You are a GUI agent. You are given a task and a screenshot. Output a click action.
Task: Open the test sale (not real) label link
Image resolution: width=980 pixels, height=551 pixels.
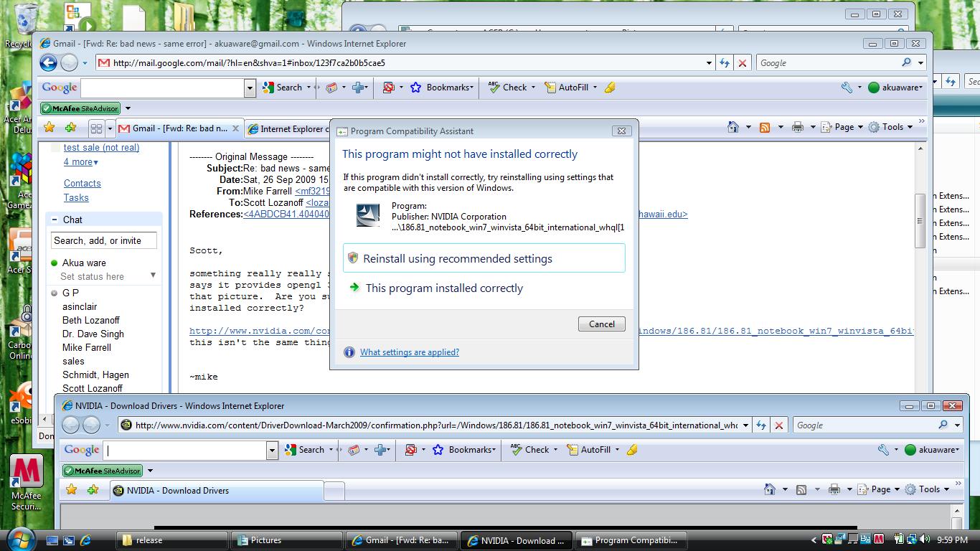[x=101, y=148]
